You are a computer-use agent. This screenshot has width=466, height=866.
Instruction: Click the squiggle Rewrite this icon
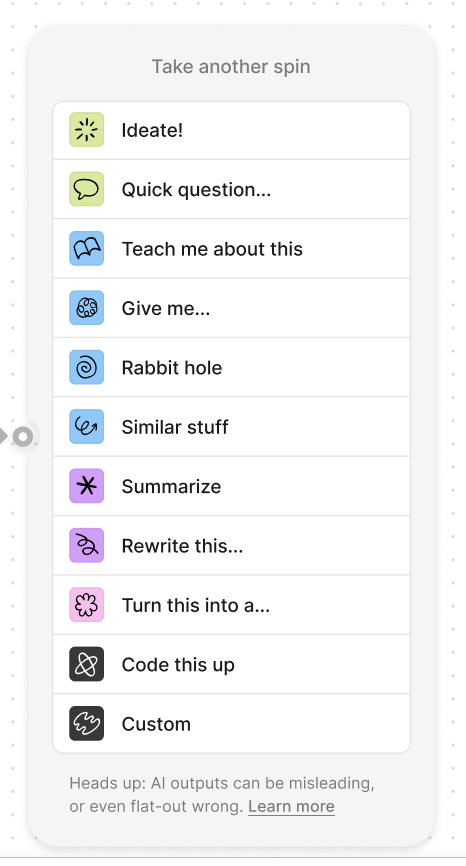pos(87,545)
